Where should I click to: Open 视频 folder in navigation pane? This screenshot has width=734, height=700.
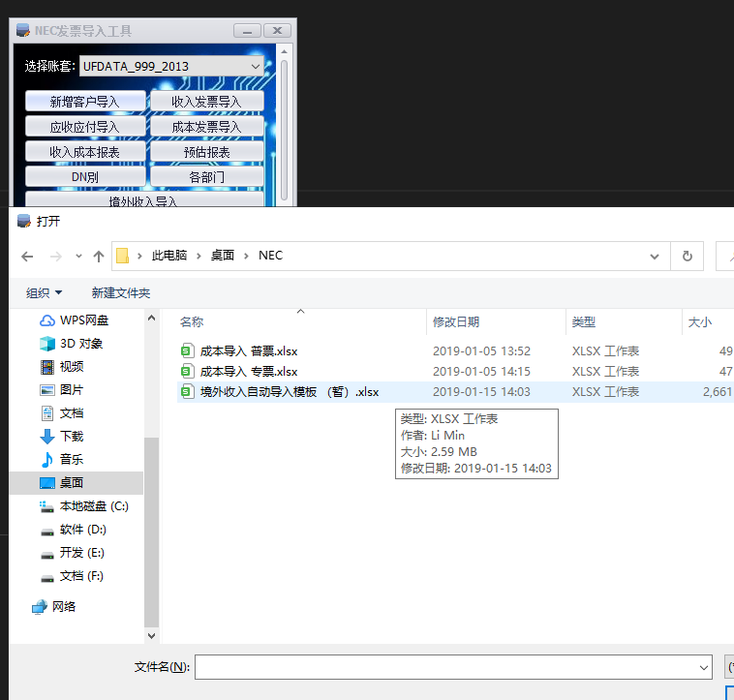62,366
